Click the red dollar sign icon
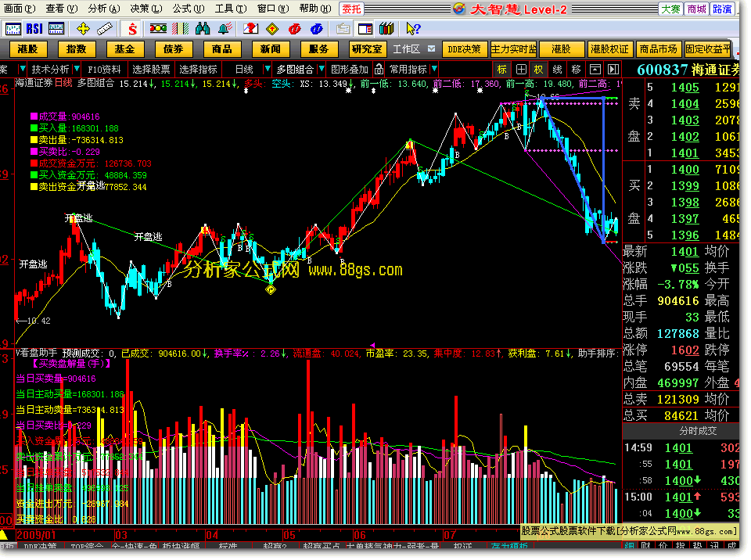This screenshot has height=560, width=751. coord(133,29)
